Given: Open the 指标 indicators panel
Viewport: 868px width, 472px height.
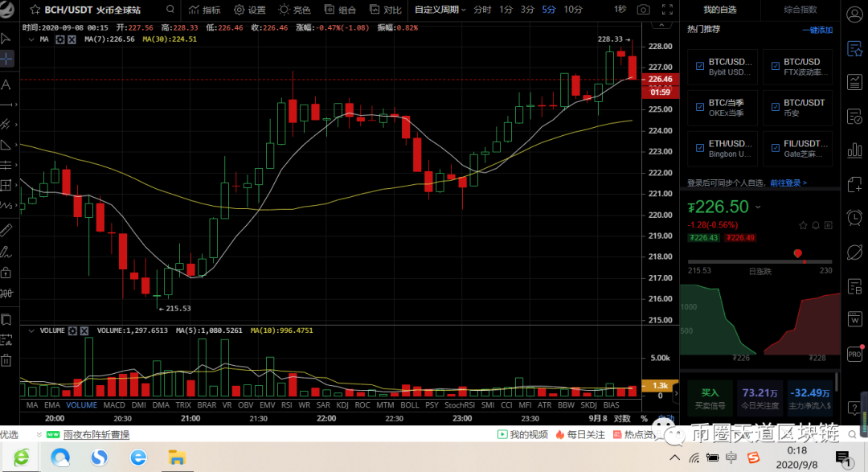Looking at the screenshot, I should point(203,10).
